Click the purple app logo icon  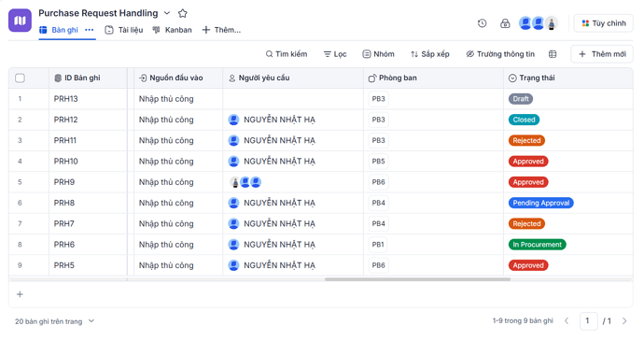click(x=20, y=21)
